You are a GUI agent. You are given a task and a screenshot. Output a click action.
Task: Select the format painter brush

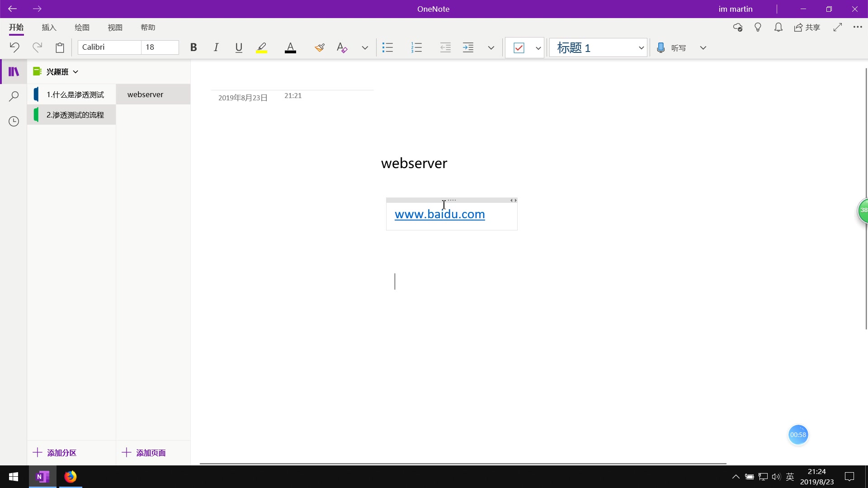click(320, 47)
